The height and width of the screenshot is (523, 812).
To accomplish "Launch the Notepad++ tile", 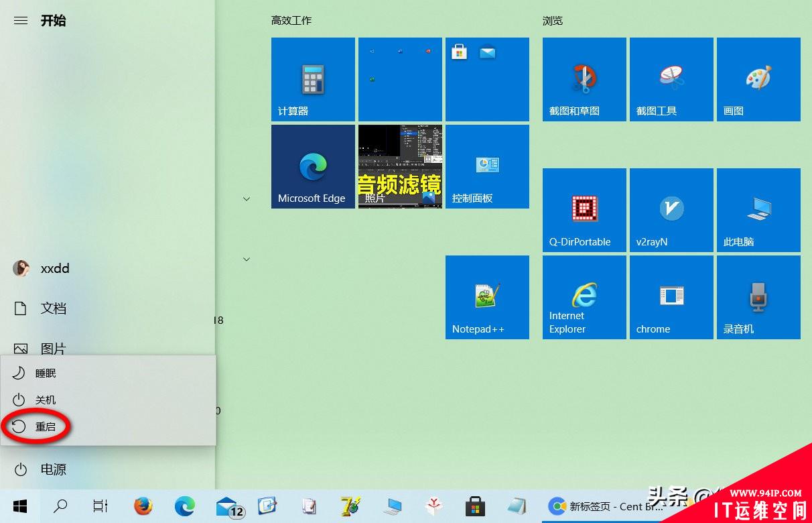I will (x=487, y=297).
